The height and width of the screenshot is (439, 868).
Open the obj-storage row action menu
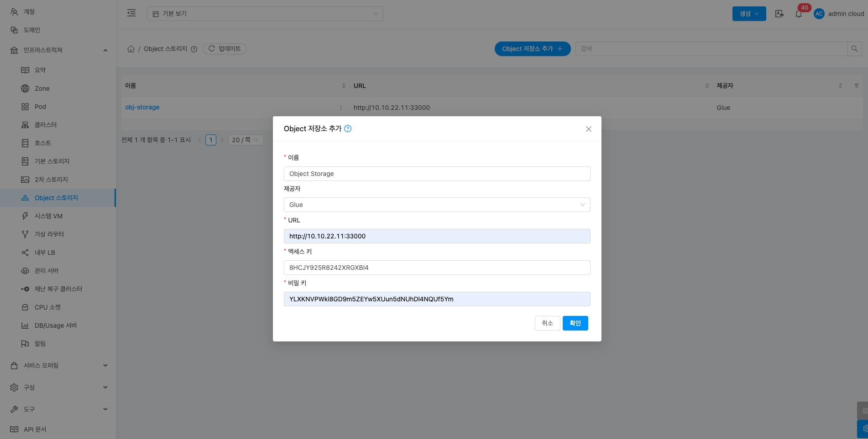coord(341,108)
